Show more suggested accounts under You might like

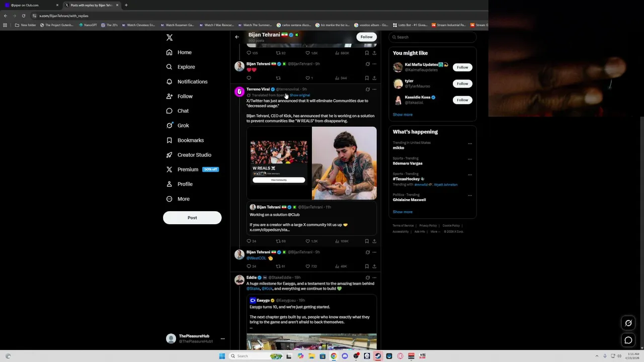[x=403, y=115]
